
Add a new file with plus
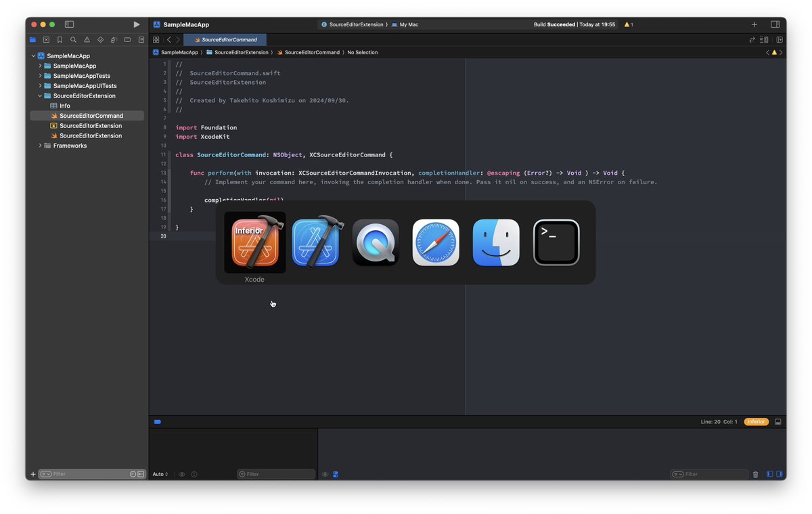[33, 474]
